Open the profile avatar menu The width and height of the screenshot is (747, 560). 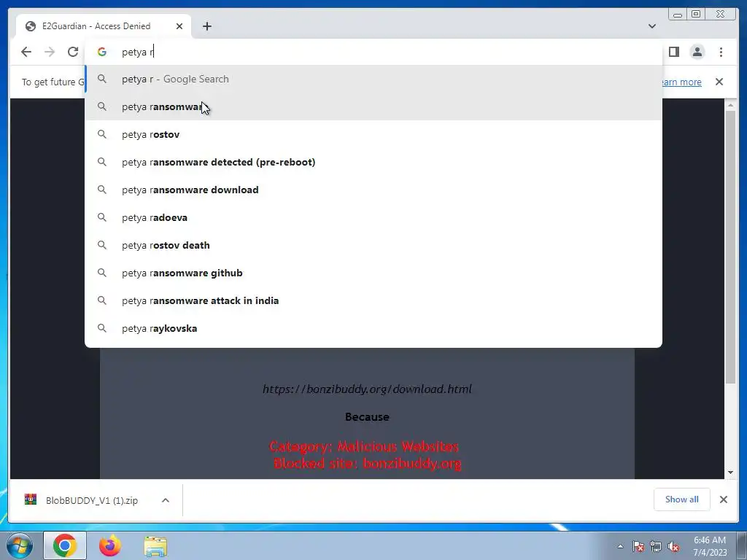(697, 52)
